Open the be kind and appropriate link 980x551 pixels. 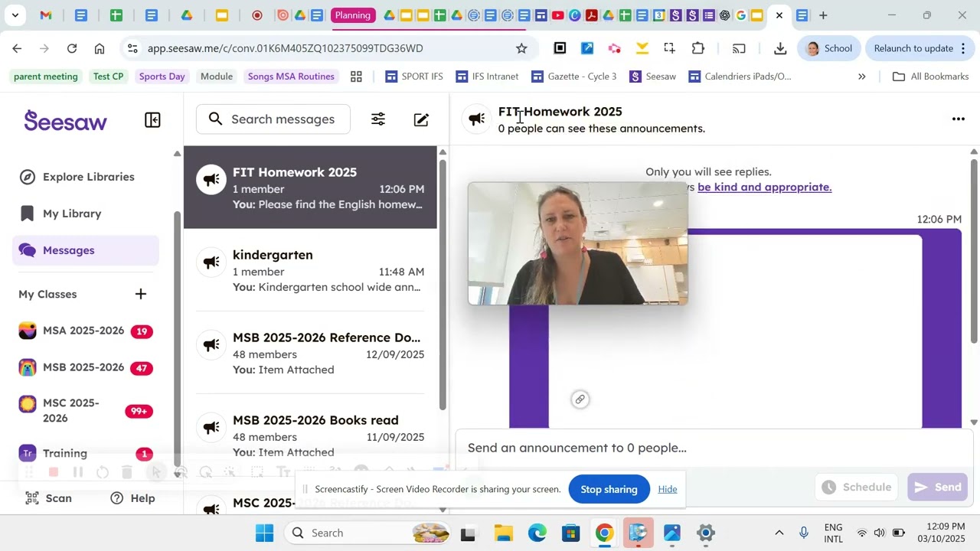tap(764, 187)
